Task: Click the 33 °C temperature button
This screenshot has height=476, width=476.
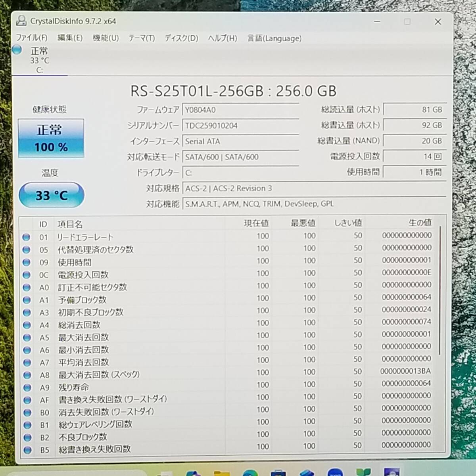Action: pos(52,195)
